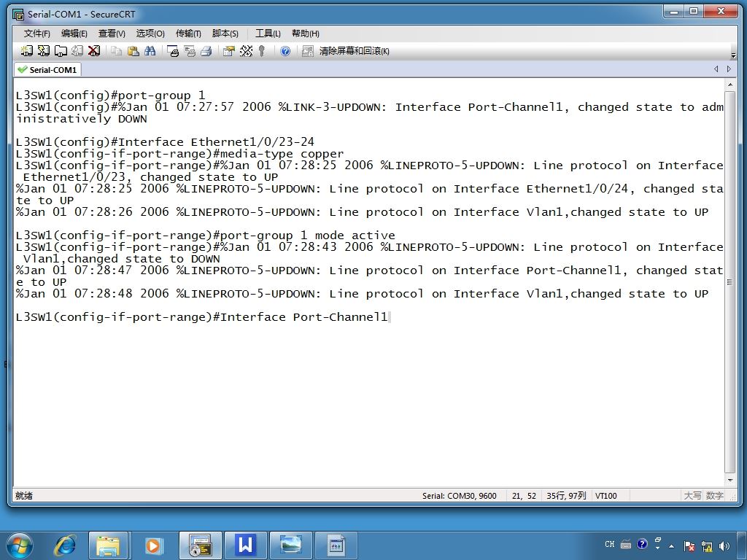Click the language bar options dropdown arrow
Viewport: 747px width, 560px height.
658,548
